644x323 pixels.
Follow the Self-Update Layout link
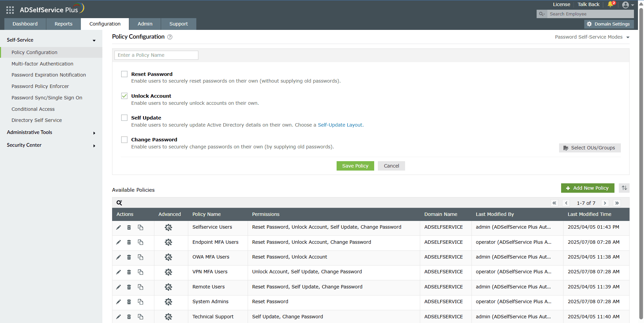tap(340, 125)
